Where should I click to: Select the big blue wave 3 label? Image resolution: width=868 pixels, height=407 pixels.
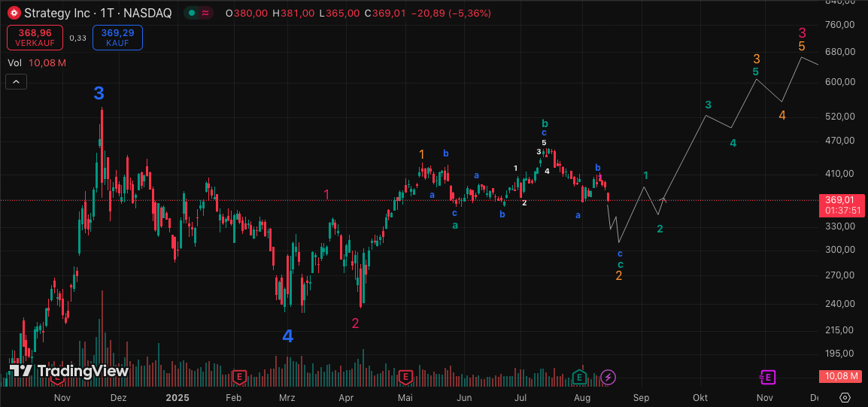pyautogui.click(x=99, y=94)
